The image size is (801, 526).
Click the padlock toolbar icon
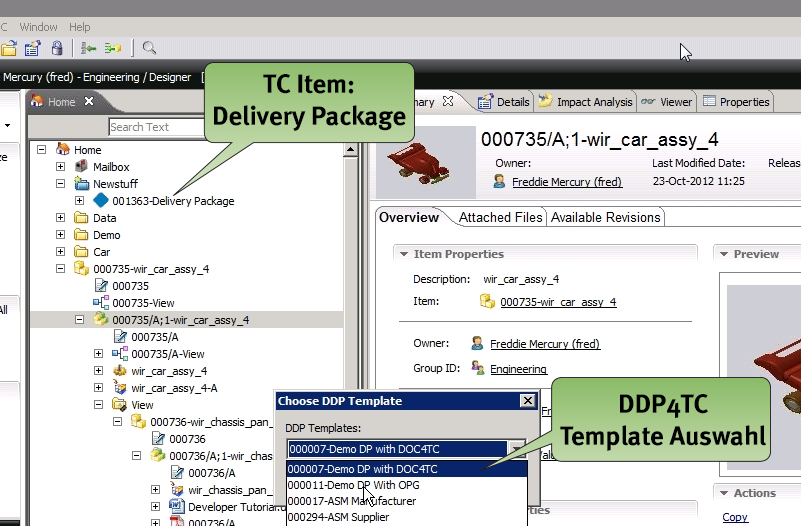coord(57,49)
